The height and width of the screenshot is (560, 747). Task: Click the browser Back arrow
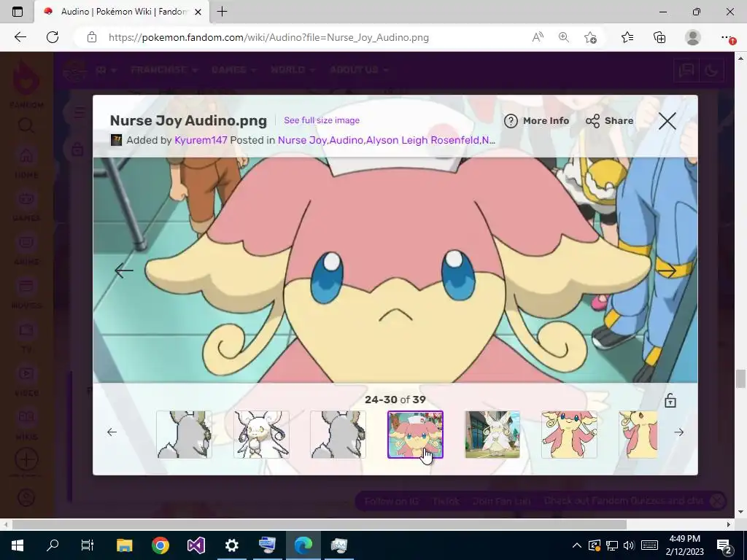[20, 37]
